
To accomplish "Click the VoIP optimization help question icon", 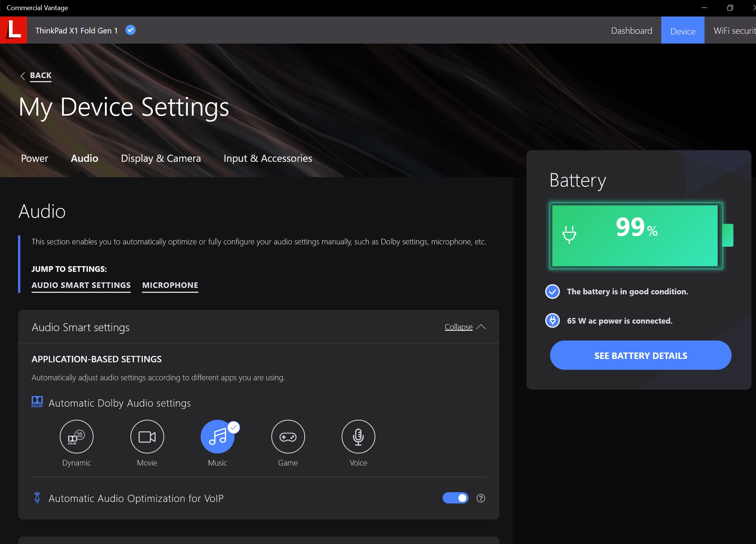I will 481,498.
